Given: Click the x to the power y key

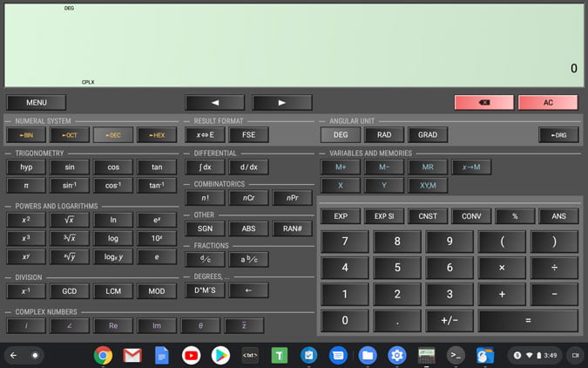Looking at the screenshot, I should coord(26,257).
